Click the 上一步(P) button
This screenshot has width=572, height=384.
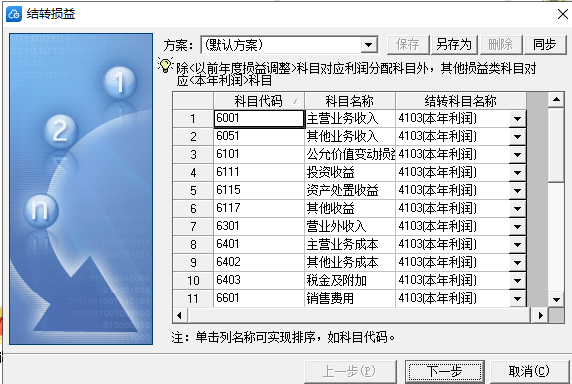[x=350, y=372]
